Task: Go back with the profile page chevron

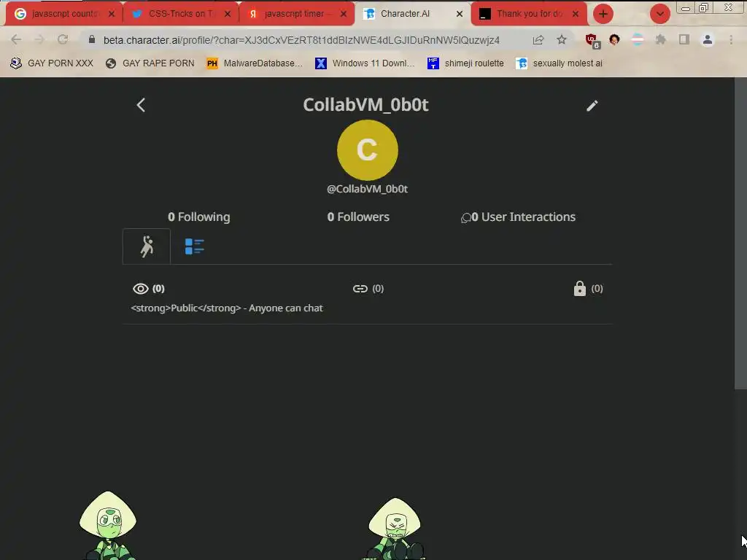Action: (x=141, y=105)
